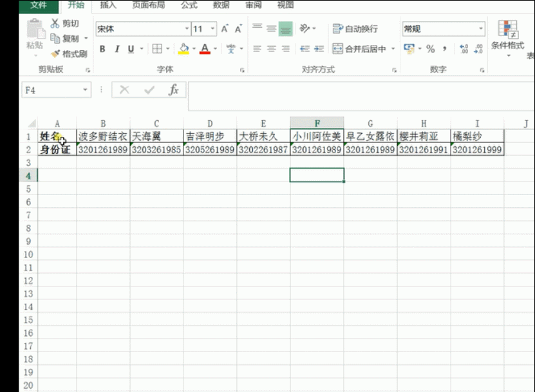The width and height of the screenshot is (535, 392).
Task: Click the accounting number format icon
Action: (409, 49)
